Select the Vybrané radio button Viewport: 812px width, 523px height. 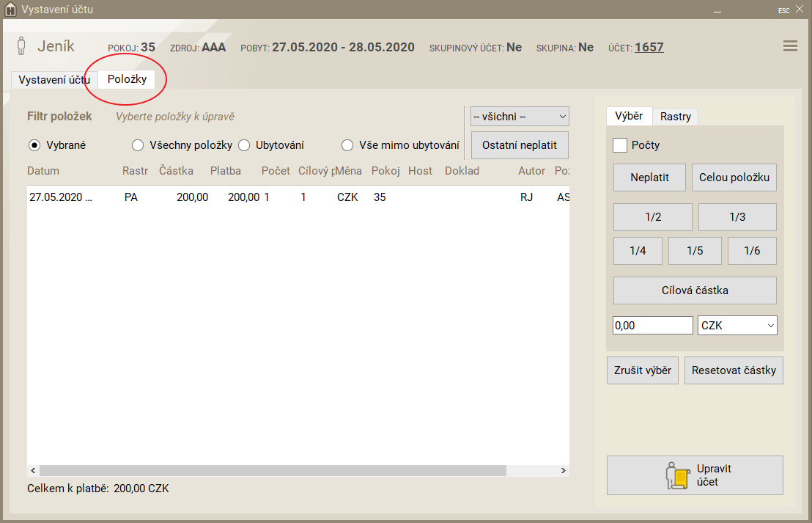34,145
